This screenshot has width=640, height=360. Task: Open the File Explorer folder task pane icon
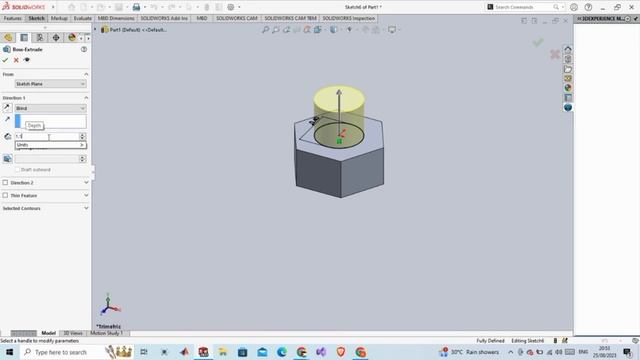[x=568, y=69]
